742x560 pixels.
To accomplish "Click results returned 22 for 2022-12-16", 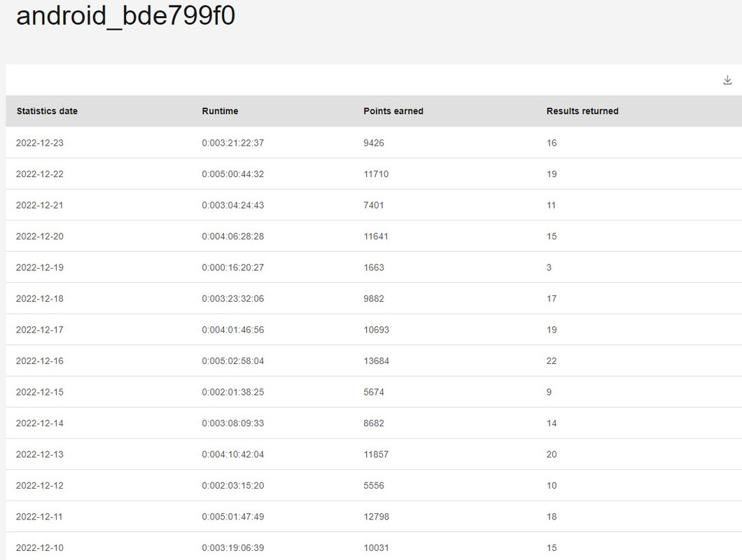I will [x=552, y=361].
